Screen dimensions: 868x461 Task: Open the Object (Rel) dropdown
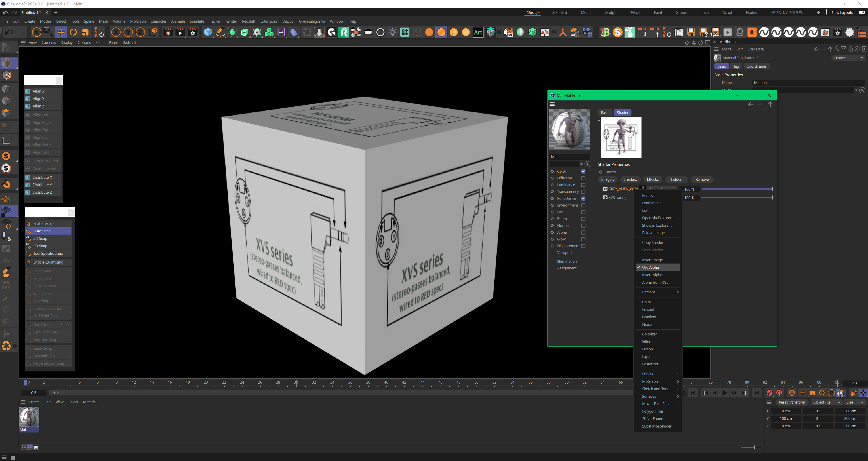[827, 402]
